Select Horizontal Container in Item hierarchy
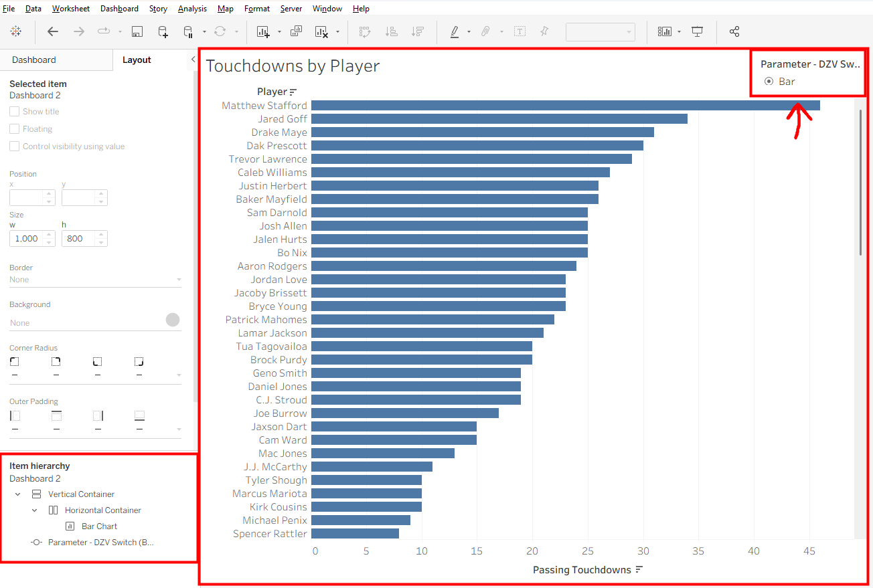The width and height of the screenshot is (873, 588). click(x=102, y=510)
